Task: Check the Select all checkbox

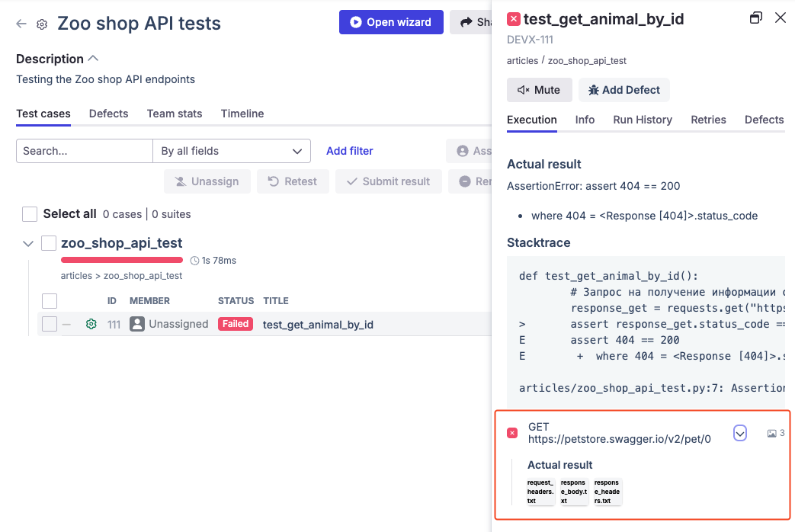Action: (x=30, y=214)
